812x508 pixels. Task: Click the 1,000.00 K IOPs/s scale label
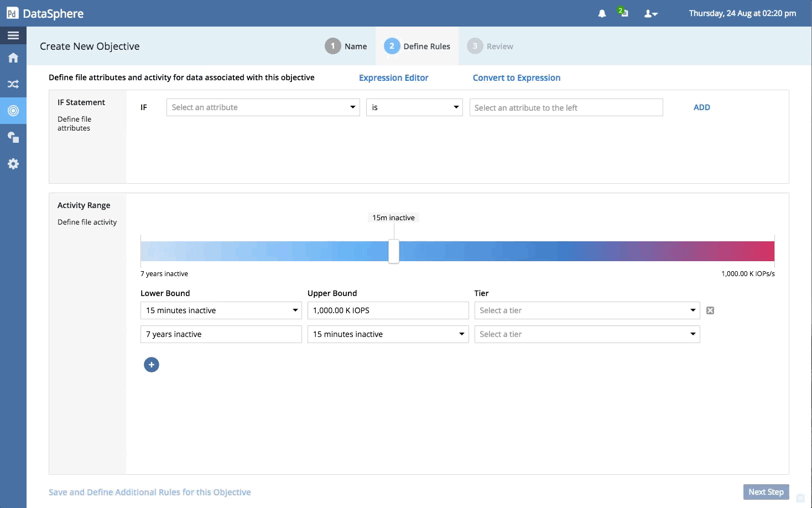[748, 274]
